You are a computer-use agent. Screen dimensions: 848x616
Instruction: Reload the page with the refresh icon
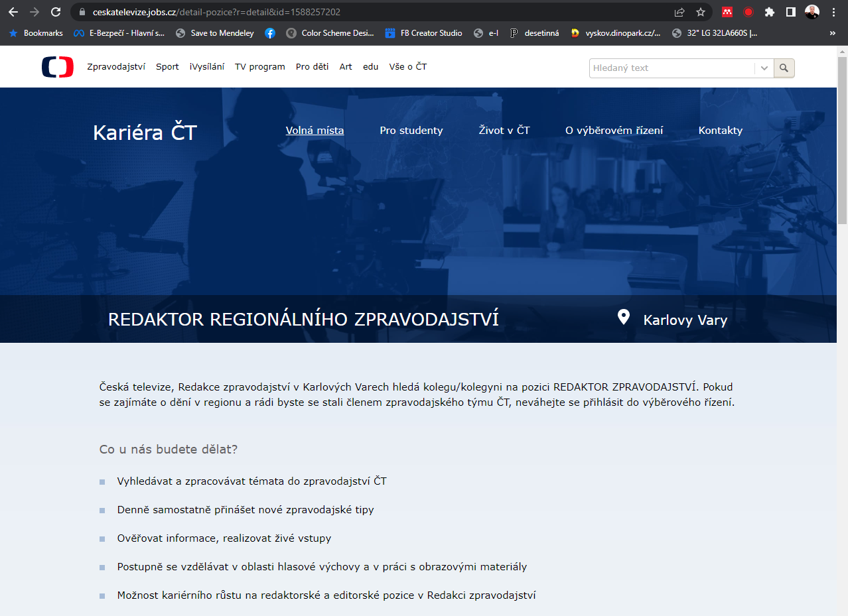point(56,12)
